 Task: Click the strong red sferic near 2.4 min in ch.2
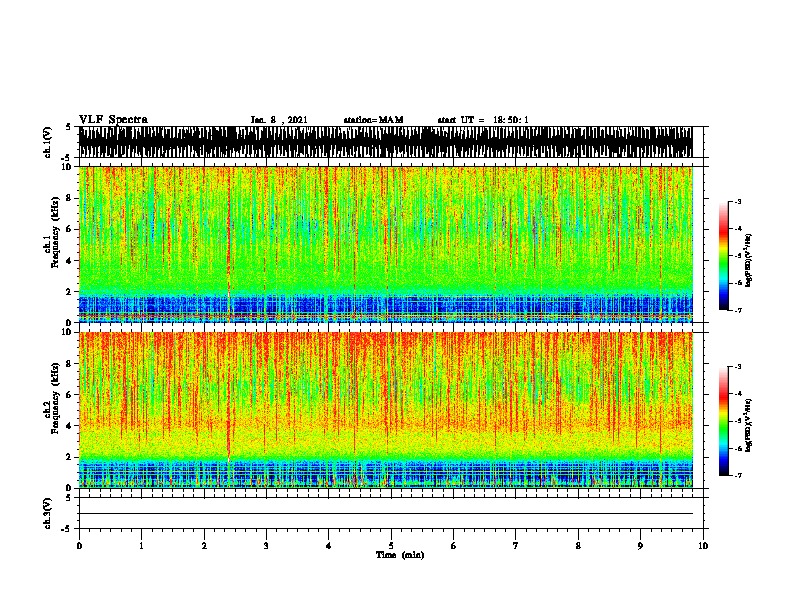[x=229, y=399]
